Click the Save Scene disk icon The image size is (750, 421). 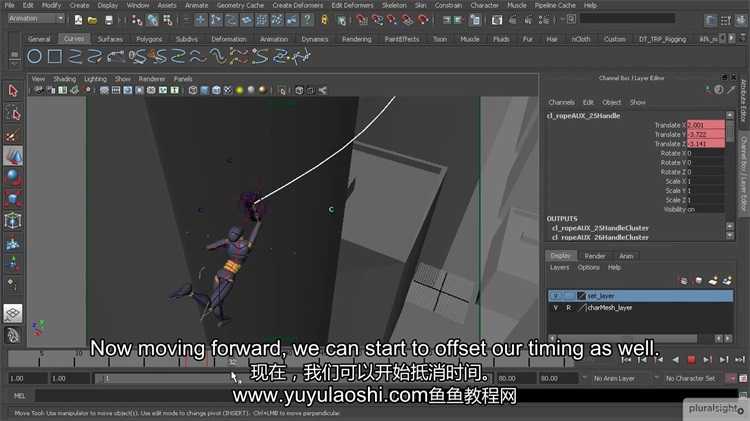tap(109, 20)
